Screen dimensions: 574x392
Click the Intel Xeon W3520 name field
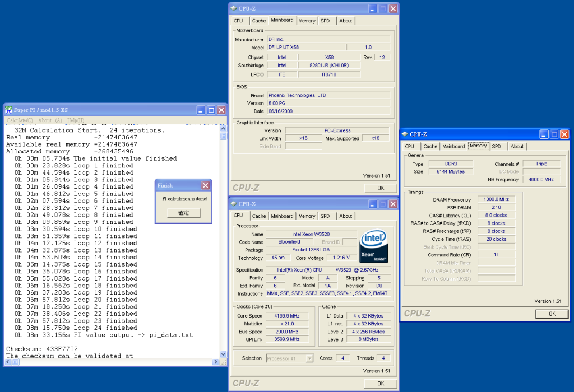pos(311,234)
